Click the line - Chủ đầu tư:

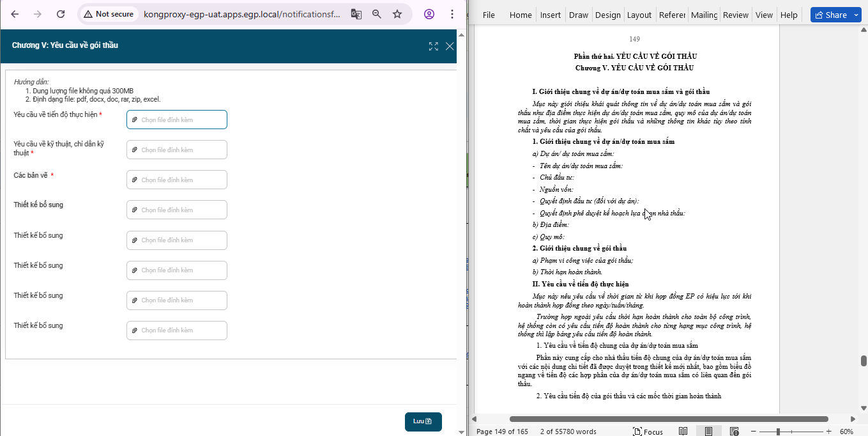553,177
